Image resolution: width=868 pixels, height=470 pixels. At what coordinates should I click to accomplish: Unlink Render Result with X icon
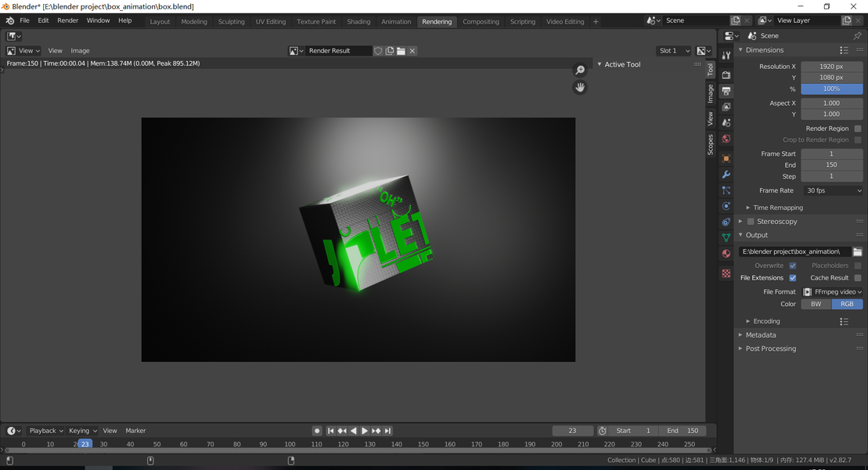click(412, 50)
